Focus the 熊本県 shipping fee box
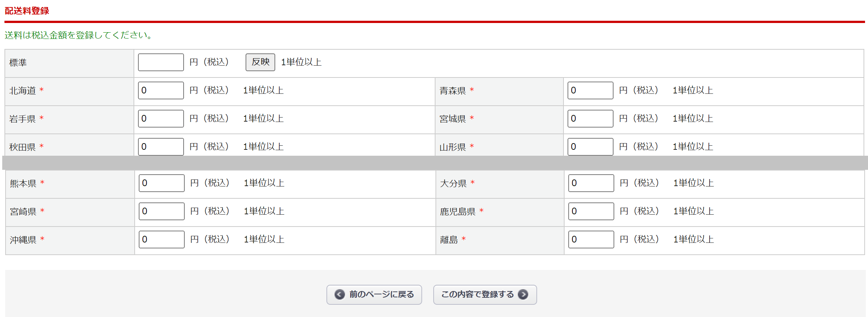The image size is (868, 317). tap(161, 183)
